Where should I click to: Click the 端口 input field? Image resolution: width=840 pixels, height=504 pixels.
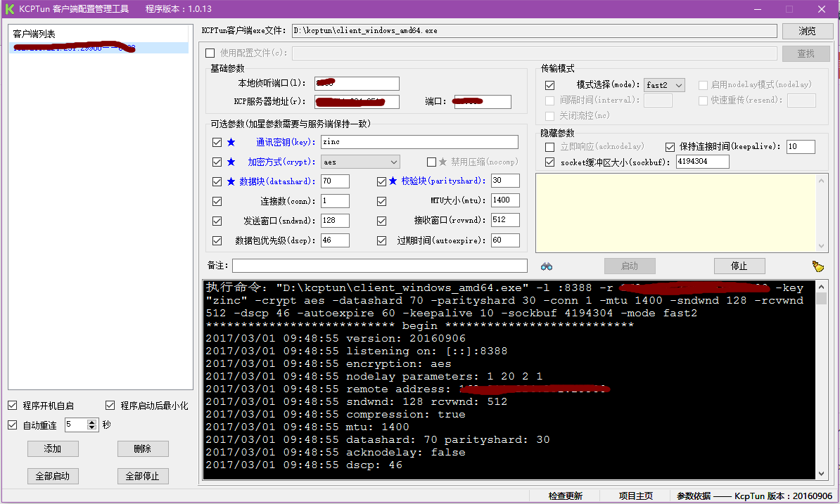[483, 102]
